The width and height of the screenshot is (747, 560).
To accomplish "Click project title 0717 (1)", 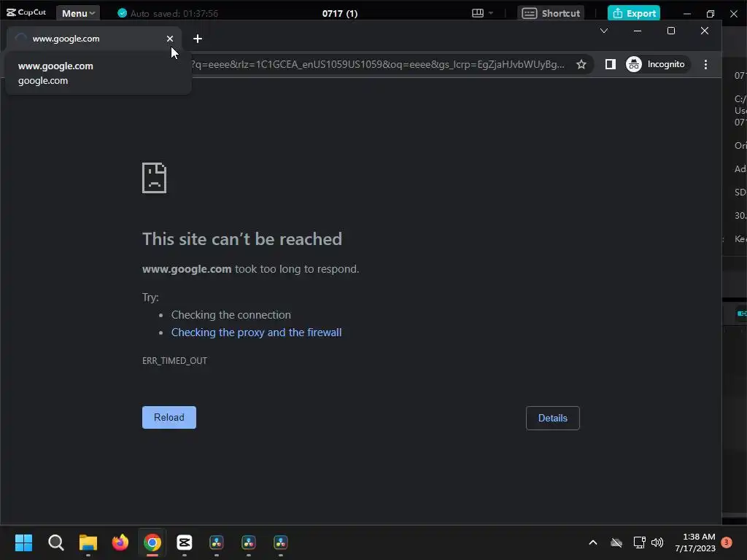I will click(x=340, y=13).
